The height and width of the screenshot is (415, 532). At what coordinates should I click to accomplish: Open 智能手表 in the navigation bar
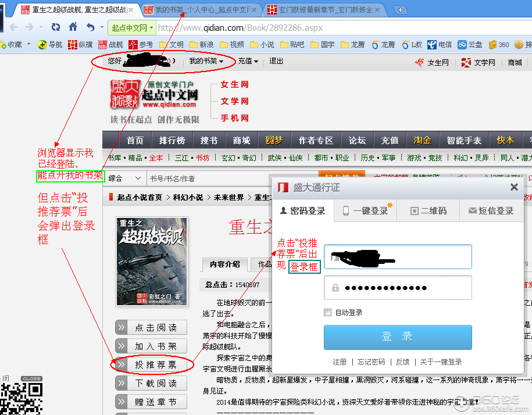click(x=464, y=141)
